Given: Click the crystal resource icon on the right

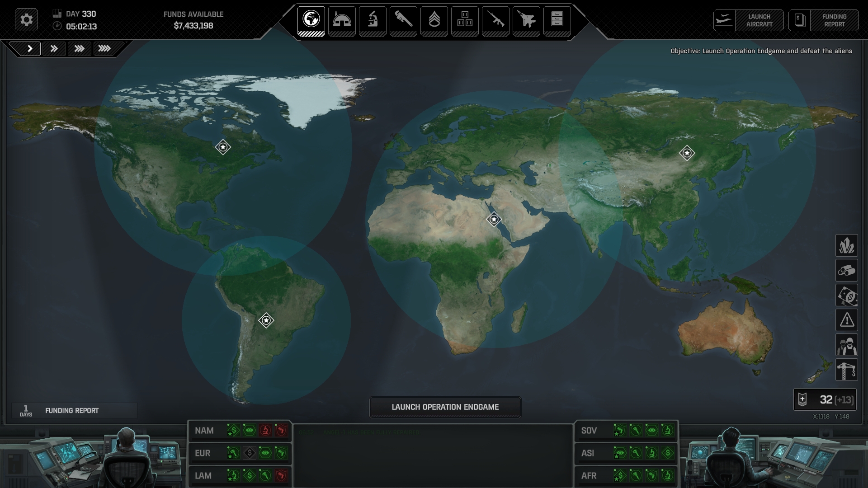Looking at the screenshot, I should point(846,245).
